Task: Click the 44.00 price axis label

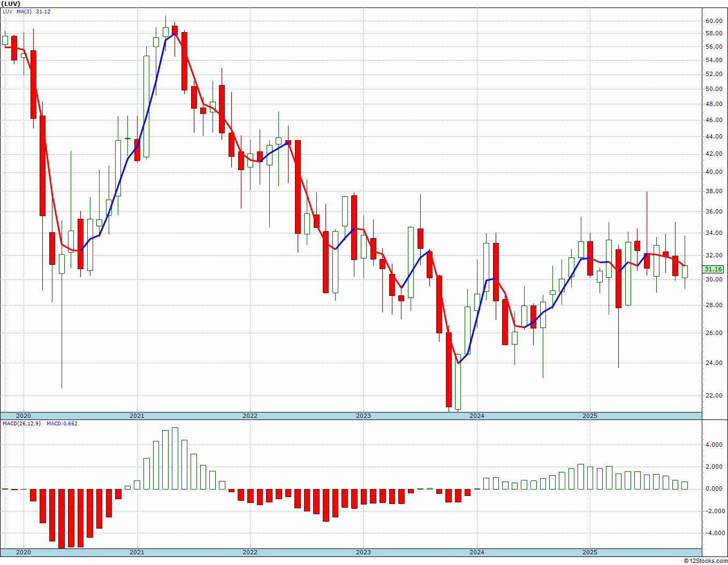Action: pos(714,137)
